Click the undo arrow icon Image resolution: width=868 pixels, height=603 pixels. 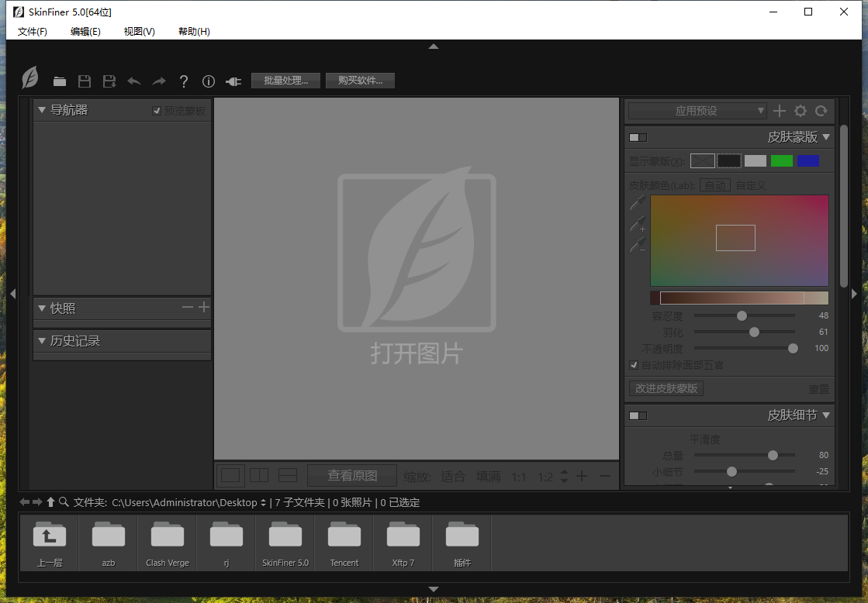(134, 81)
